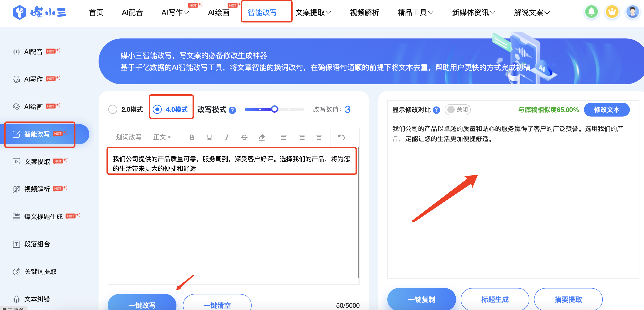Expand the 文案提取 top menu

coord(313,13)
